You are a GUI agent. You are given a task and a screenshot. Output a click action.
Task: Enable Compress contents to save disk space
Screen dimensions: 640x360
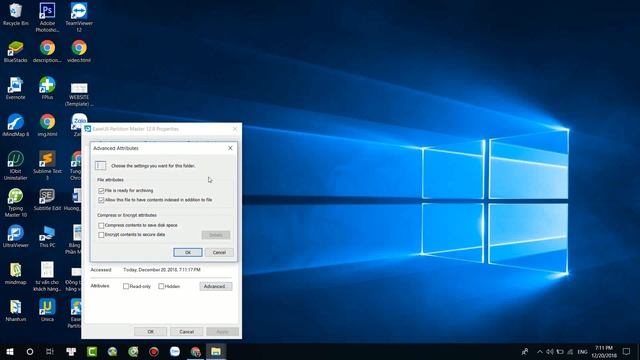[101, 225]
